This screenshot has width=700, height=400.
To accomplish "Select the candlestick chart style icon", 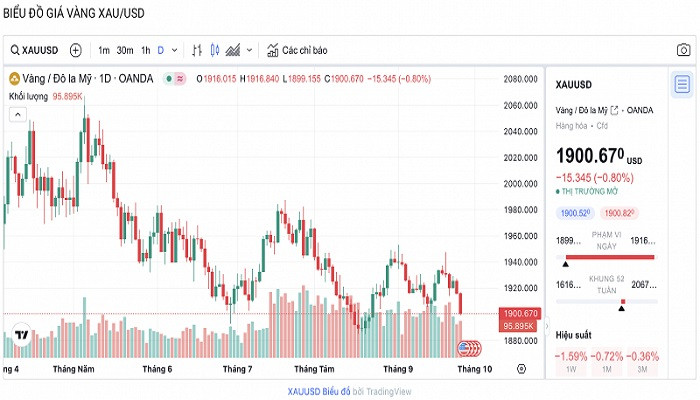I will (214, 50).
